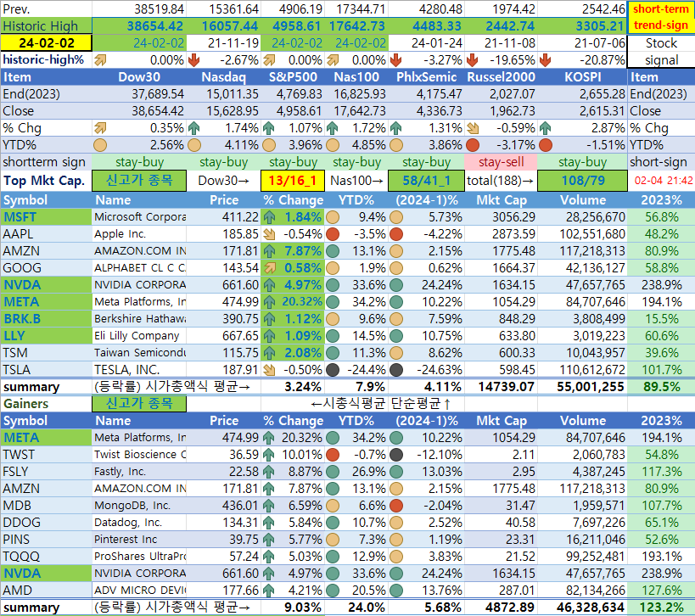Click the 신고가 종목 cell beside Gainers
Screen dimensions: 695x616
tap(139, 404)
